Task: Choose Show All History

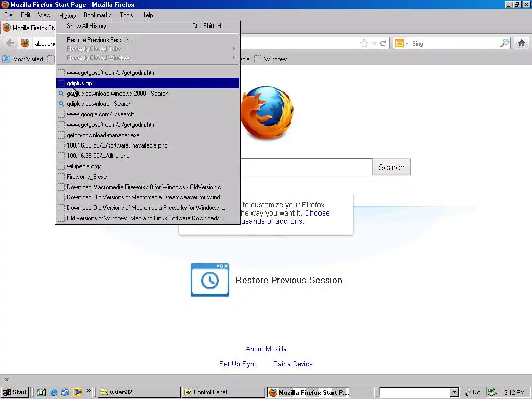Action: [x=148, y=26]
